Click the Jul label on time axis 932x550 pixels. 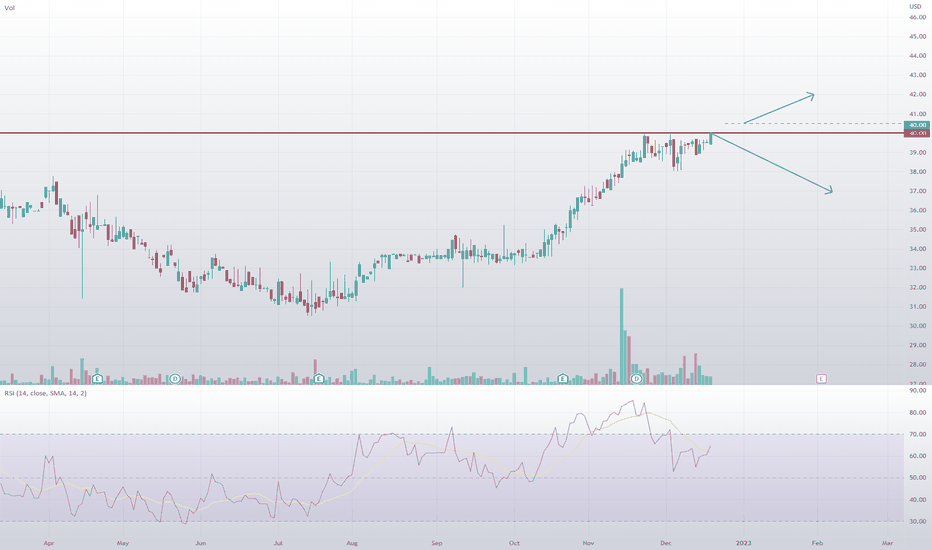(278, 543)
